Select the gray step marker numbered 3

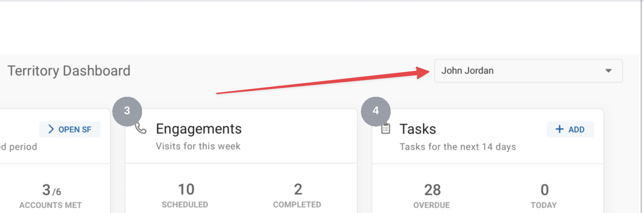coord(127,111)
